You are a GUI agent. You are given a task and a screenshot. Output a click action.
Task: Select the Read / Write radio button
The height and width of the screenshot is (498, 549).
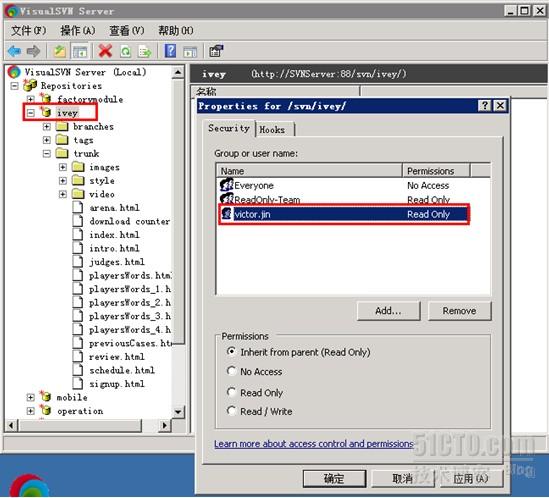(x=231, y=410)
